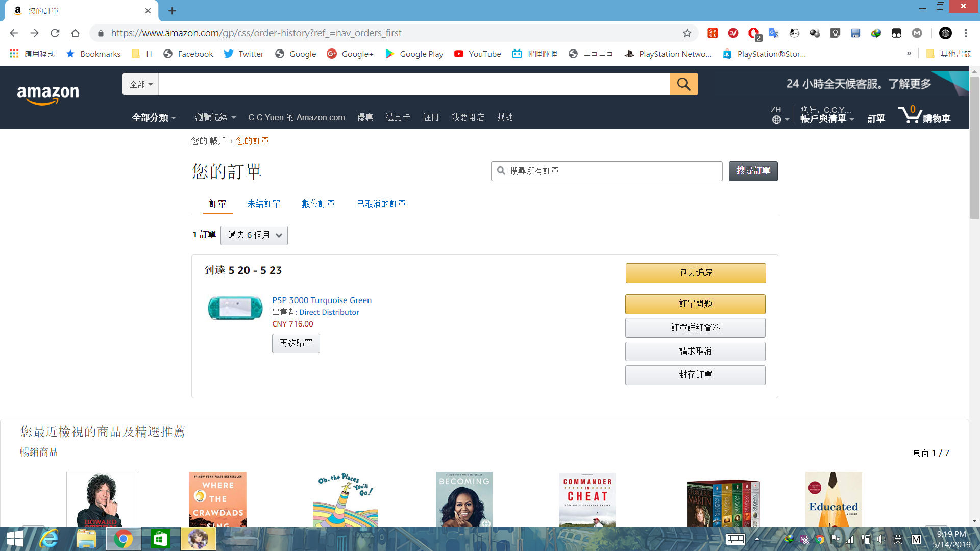This screenshot has height=551, width=980.
Task: Open the PSP 3000 Turquoise Green link
Action: pos(322,300)
